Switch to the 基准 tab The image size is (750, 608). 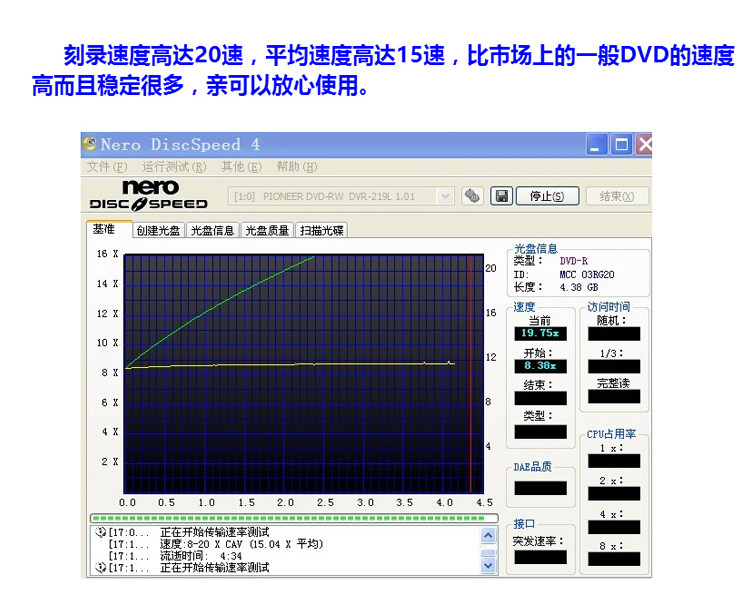click(x=109, y=230)
